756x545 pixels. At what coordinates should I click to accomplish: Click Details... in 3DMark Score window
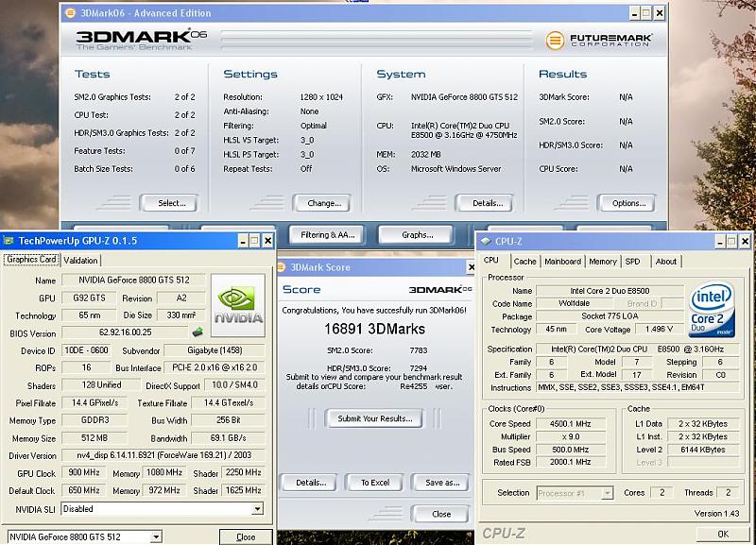(x=309, y=483)
